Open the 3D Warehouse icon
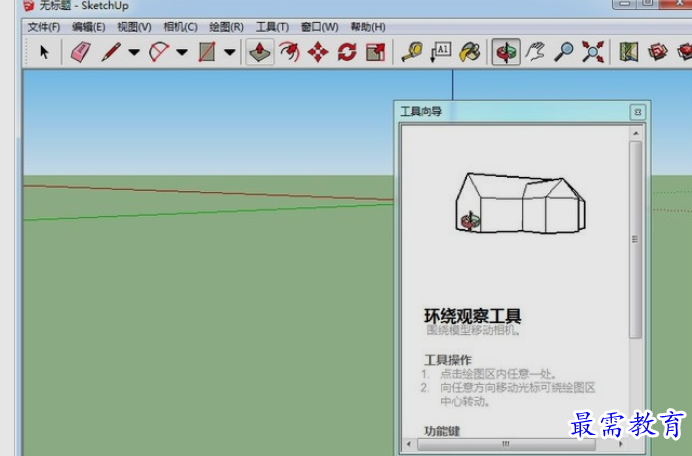Viewport: 692px width, 456px height. tap(658, 52)
